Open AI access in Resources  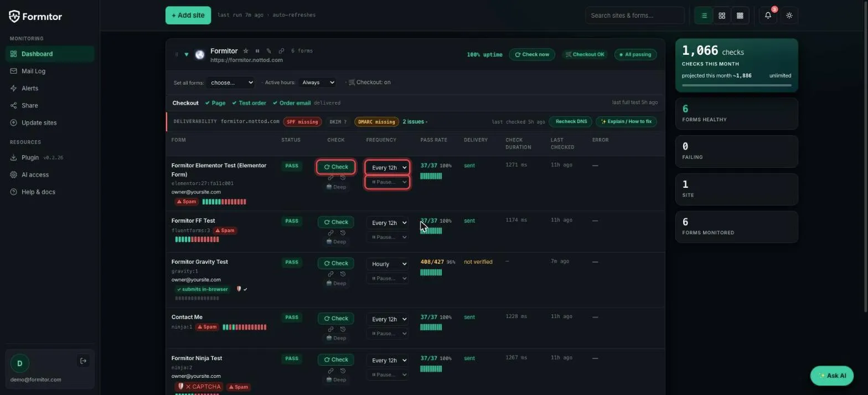pyautogui.click(x=50, y=175)
